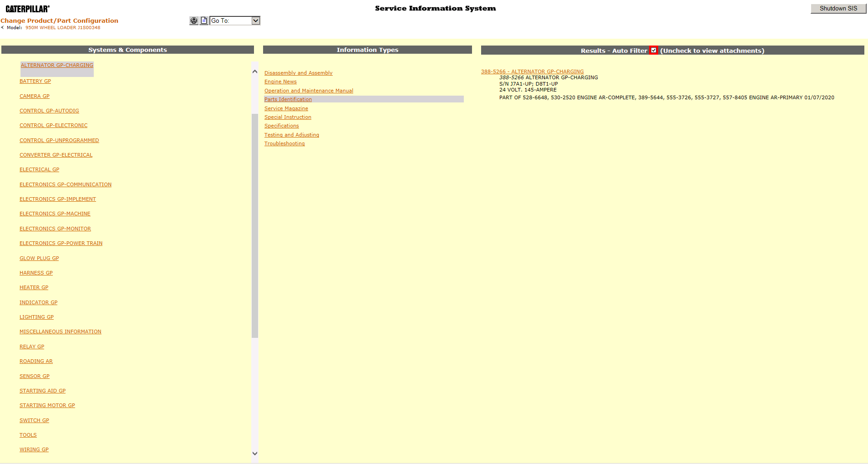This screenshot has height=464, width=868.
Task: Click the hex nut parts icon
Action: click(x=194, y=20)
